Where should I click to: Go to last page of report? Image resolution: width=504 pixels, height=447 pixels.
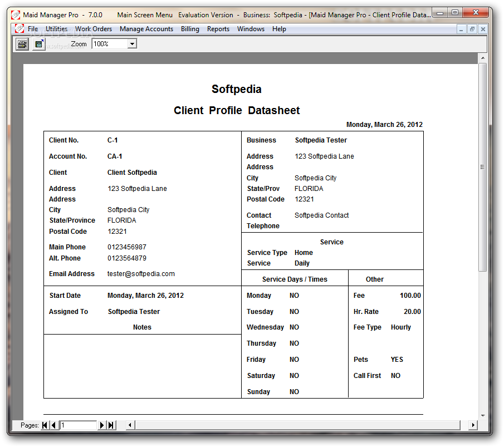coord(111,425)
